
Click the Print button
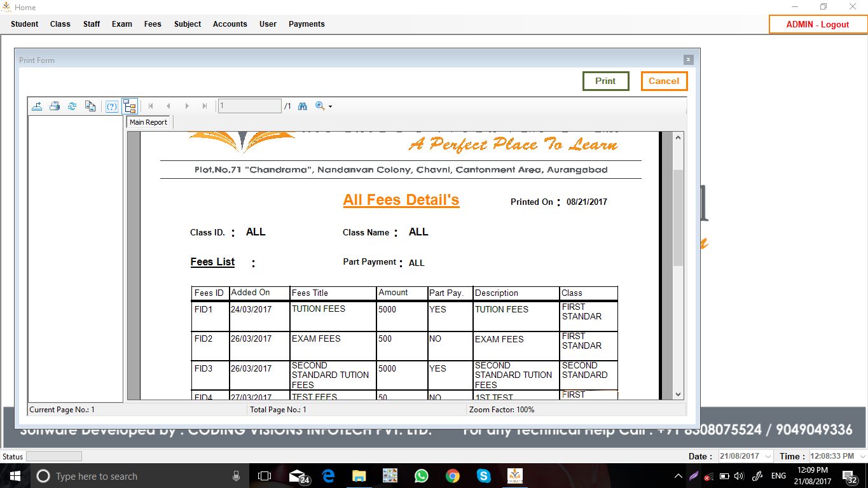click(605, 81)
